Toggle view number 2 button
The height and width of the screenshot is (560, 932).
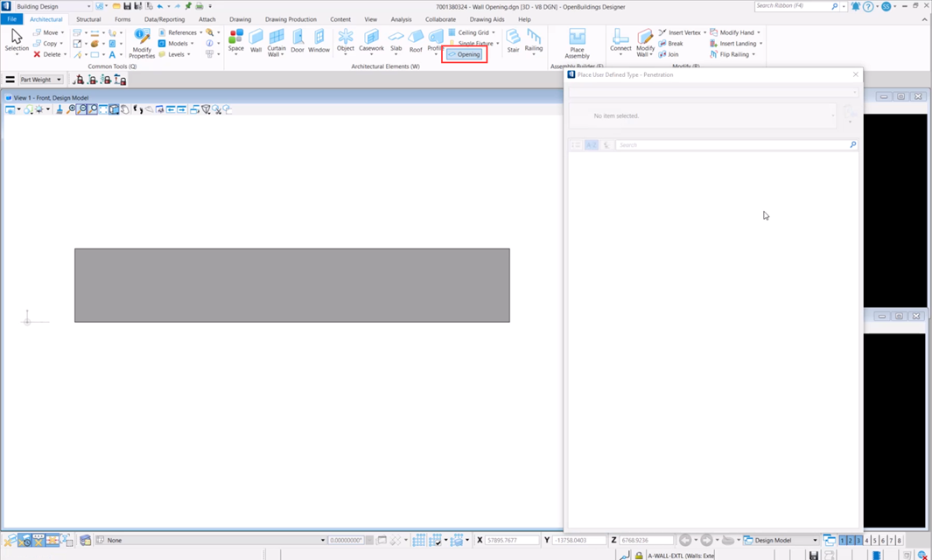851,541
